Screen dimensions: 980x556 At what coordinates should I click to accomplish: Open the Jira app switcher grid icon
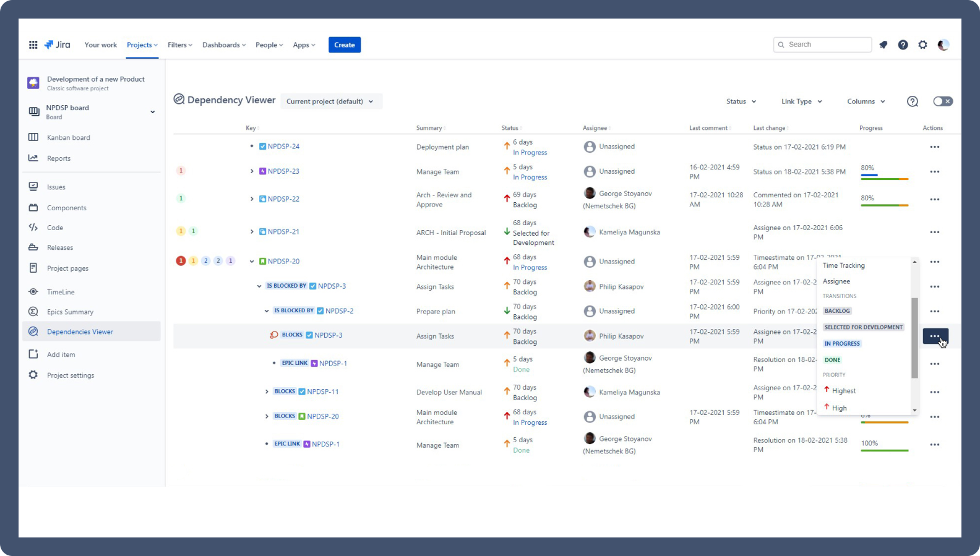(33, 45)
